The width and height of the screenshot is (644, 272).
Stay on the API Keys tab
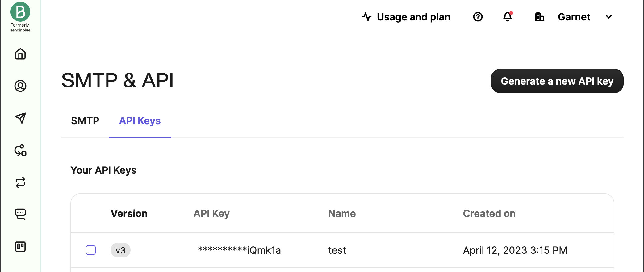[x=140, y=121]
